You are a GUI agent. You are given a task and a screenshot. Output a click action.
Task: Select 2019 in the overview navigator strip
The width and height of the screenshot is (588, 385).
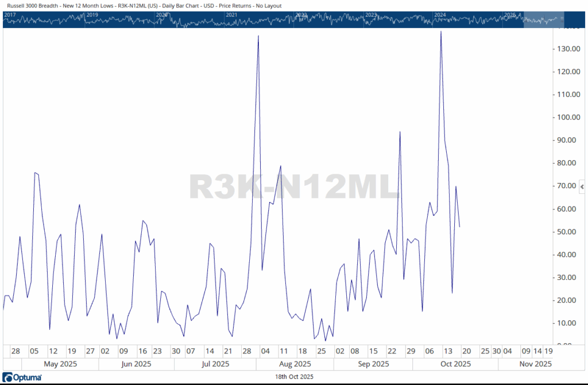(92, 14)
